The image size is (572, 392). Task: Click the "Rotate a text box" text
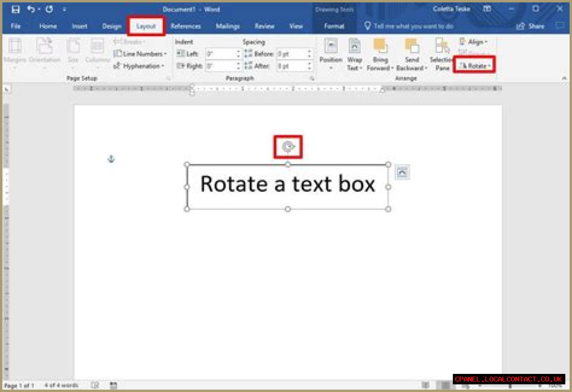pos(287,184)
